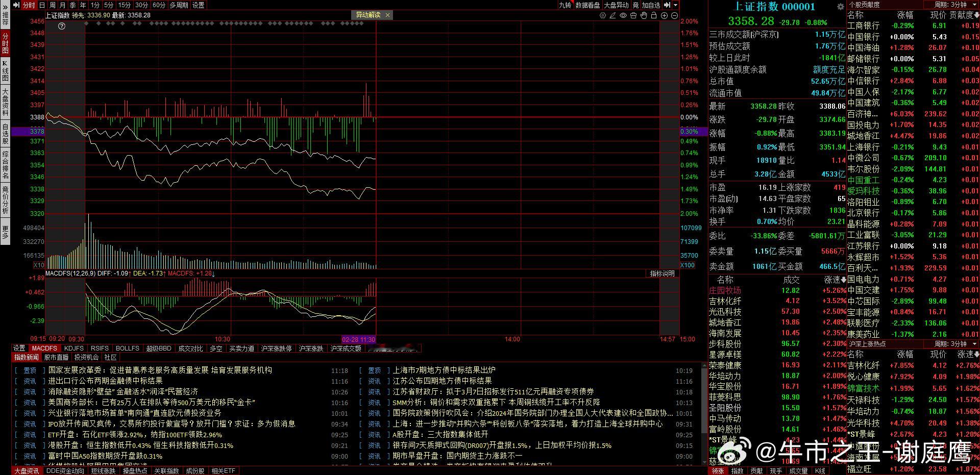The height and width of the screenshot is (475, 980).
Task: Open 综合排名 in the left sidebar
Action: [5, 165]
